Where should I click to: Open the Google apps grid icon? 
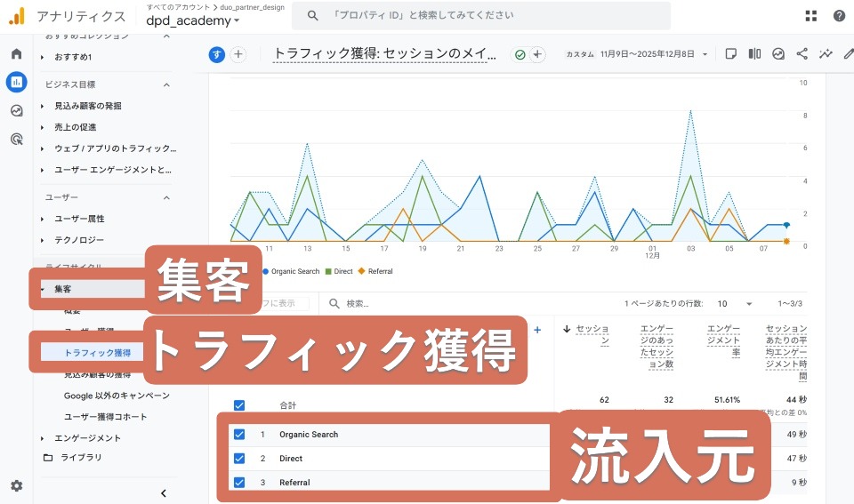(x=810, y=16)
